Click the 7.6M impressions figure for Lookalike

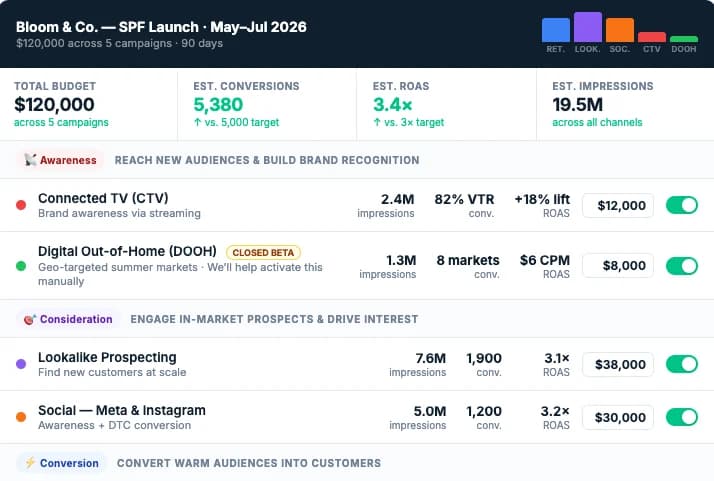click(430, 358)
